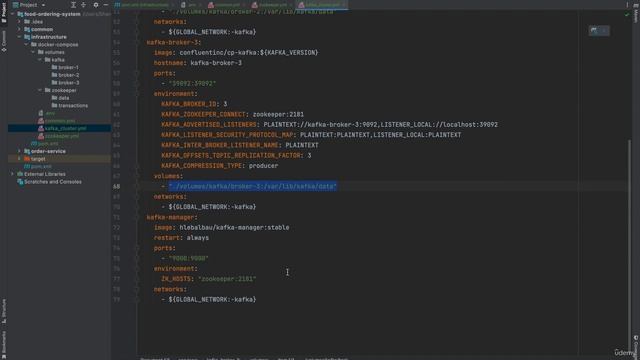Select the data folder under zookeeper
This screenshot has height=360, width=640.
pyautogui.click(x=60, y=98)
